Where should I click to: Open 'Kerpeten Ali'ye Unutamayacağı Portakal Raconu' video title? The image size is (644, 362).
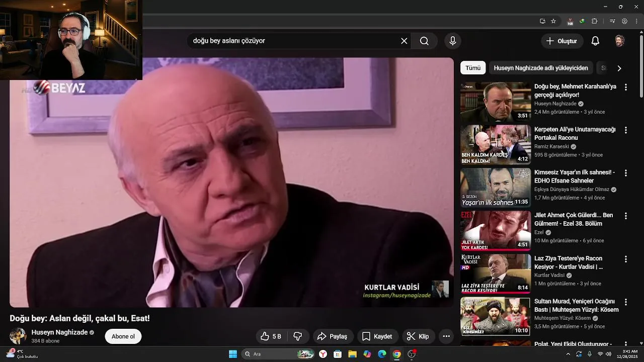click(575, 133)
